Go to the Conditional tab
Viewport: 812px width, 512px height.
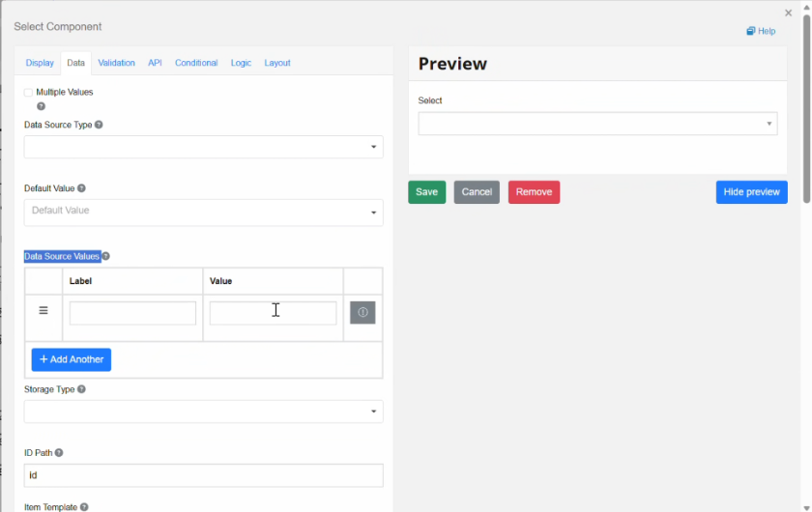click(196, 63)
